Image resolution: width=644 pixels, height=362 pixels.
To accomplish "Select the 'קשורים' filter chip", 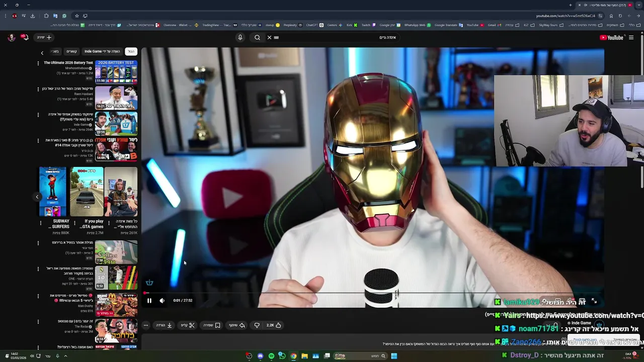I will click(x=72, y=51).
